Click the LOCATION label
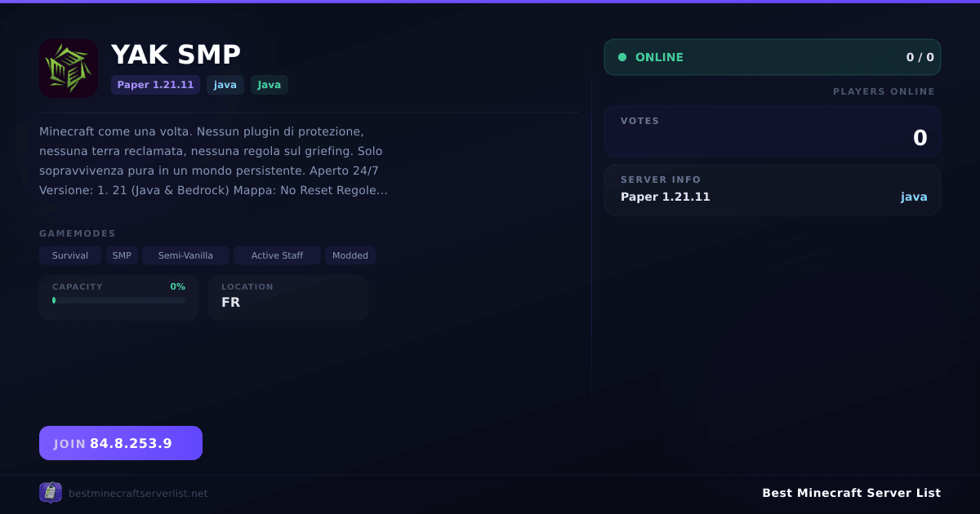The width and height of the screenshot is (980, 514). point(247,286)
